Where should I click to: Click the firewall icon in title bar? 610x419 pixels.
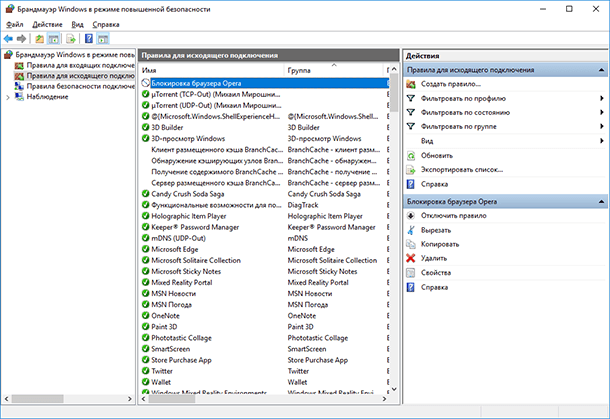click(10, 9)
